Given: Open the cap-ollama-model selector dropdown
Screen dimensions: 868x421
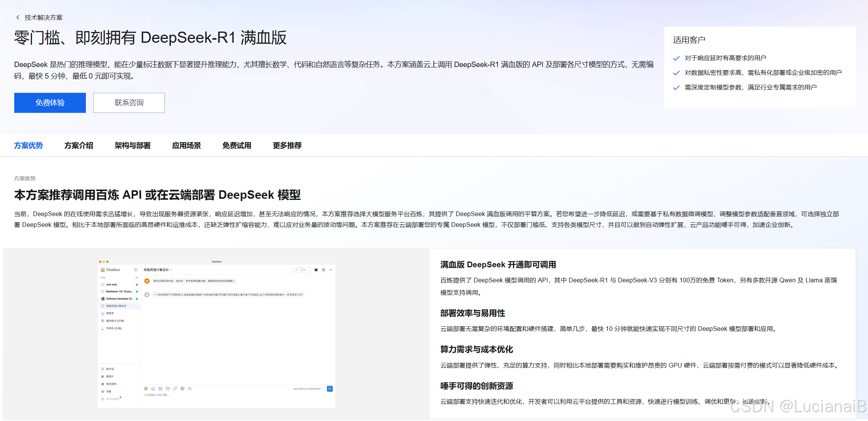Looking at the screenshot, I should [307, 389].
